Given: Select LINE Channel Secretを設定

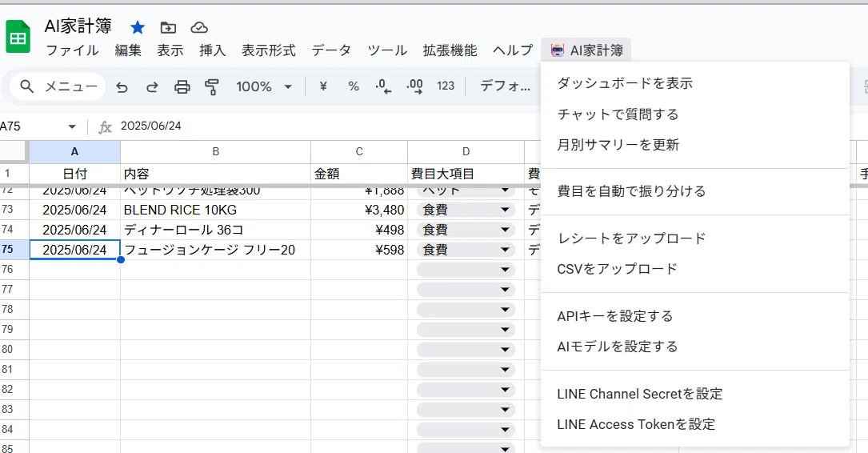Looking at the screenshot, I should click(x=694, y=394).
